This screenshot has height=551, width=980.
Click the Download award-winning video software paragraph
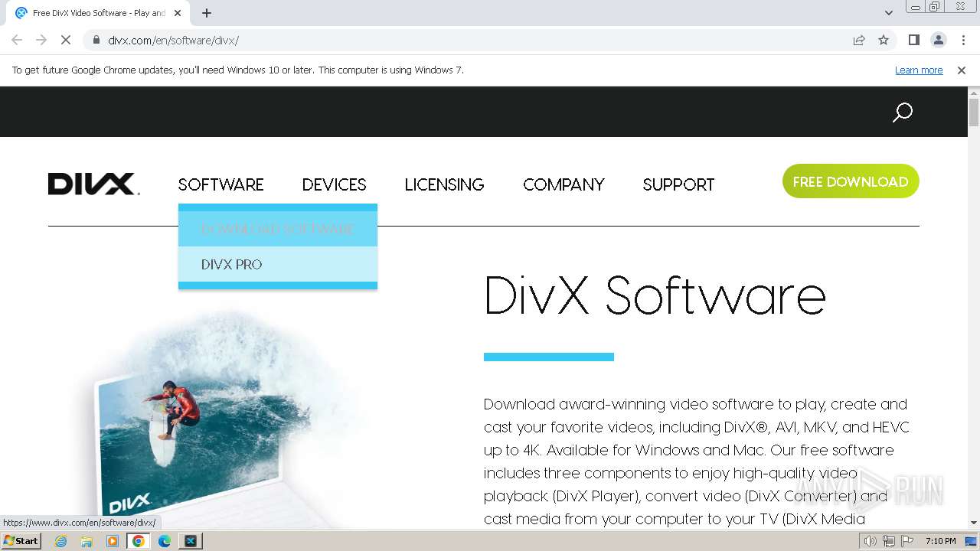coord(697,461)
